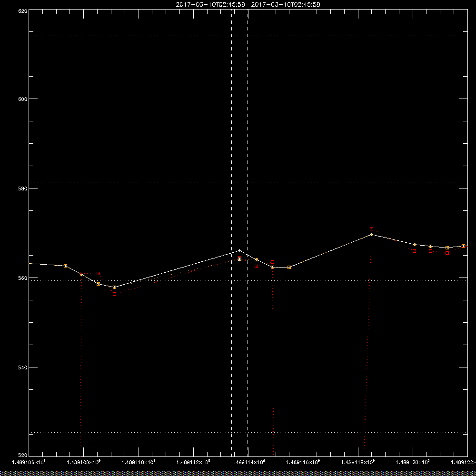Click the 1.489108×10⁹ x-axis label

pos(84,462)
